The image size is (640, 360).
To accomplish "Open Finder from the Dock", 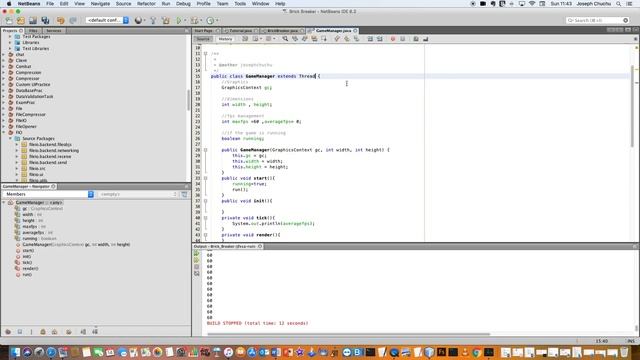I will click(x=16, y=352).
